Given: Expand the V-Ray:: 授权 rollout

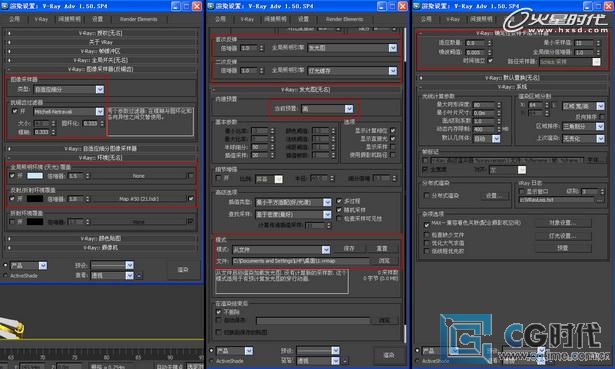Looking at the screenshot, I should tap(100, 33).
